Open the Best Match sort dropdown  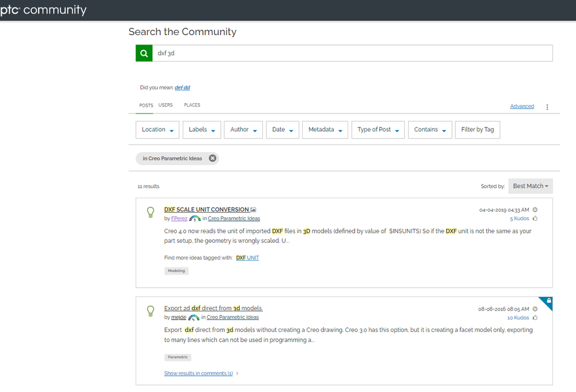pos(530,186)
